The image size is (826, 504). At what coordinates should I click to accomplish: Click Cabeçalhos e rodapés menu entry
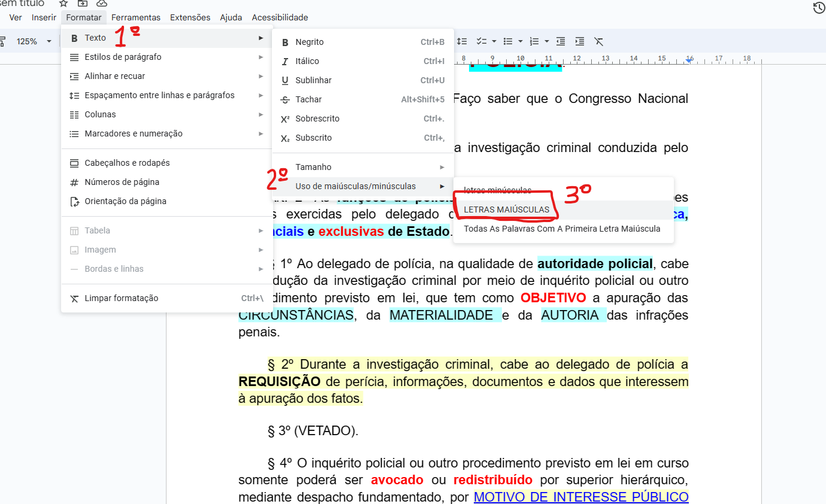tap(167, 163)
